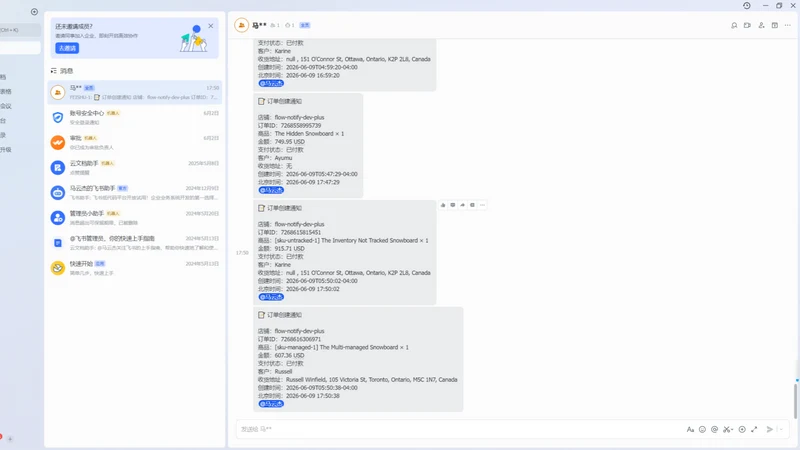Click the 管理员小助手 avatar icon
The image size is (800, 450).
coord(58,218)
